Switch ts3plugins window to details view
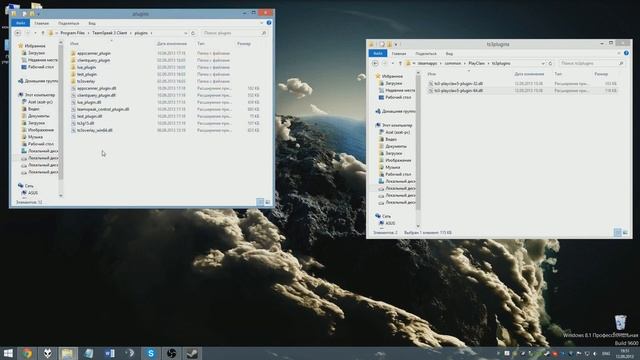This screenshot has height=360, width=640. pyautogui.click(x=618, y=232)
